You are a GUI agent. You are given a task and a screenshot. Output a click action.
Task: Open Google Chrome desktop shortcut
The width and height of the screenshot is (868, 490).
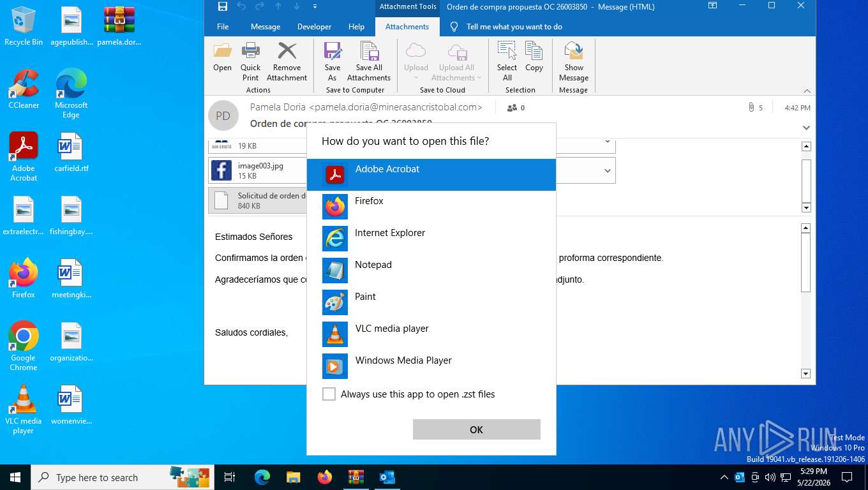(x=24, y=346)
